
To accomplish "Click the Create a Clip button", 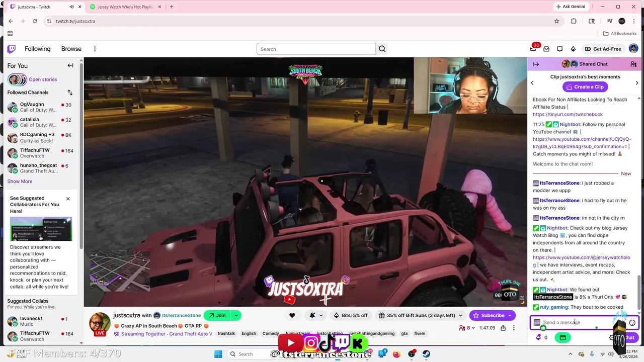I will [x=584, y=87].
